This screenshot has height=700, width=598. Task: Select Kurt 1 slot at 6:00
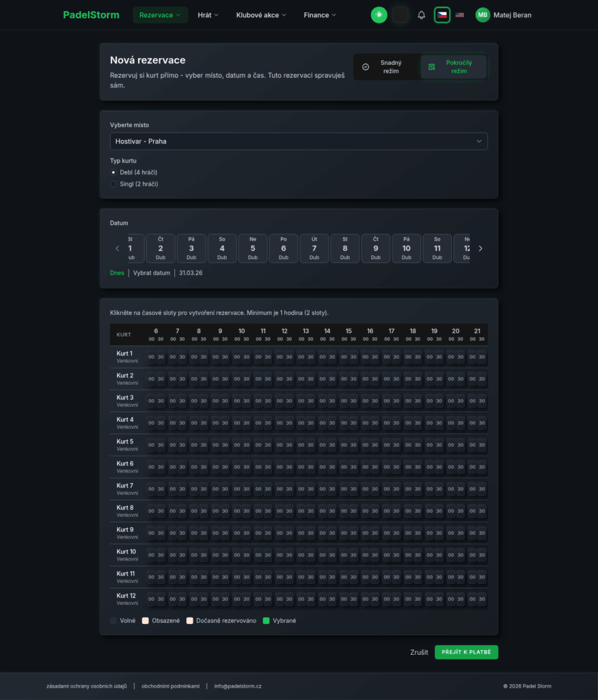[x=151, y=357]
